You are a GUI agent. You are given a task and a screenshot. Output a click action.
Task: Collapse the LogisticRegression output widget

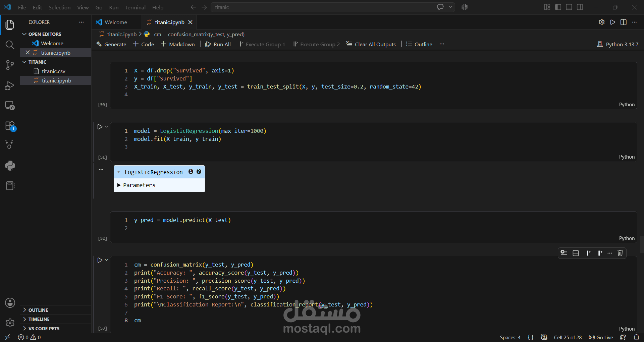coord(119,172)
